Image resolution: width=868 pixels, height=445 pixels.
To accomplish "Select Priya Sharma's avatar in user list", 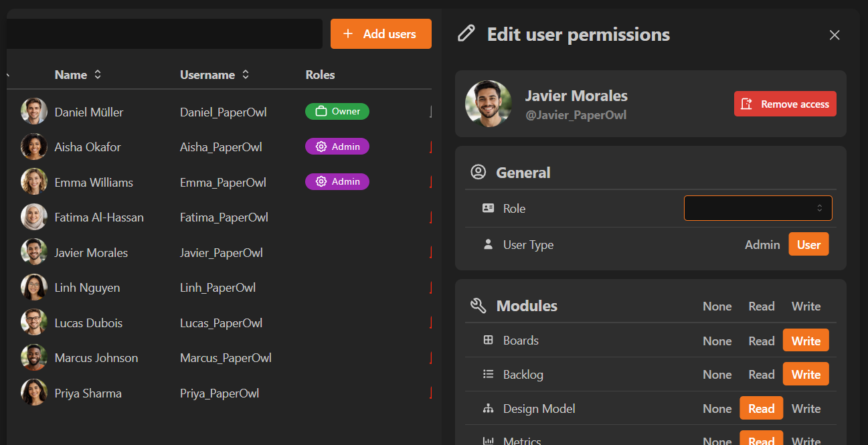I will [34, 393].
